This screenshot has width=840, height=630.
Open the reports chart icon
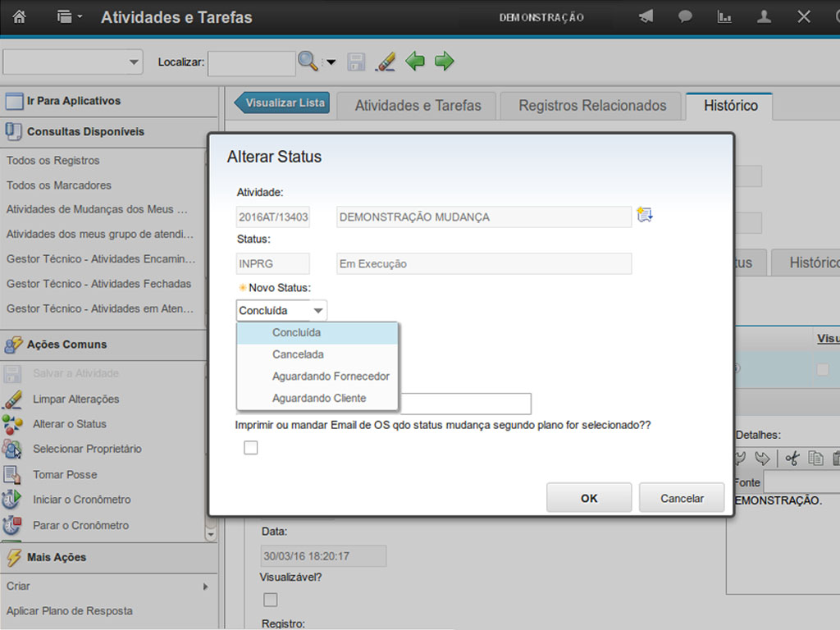(x=724, y=17)
